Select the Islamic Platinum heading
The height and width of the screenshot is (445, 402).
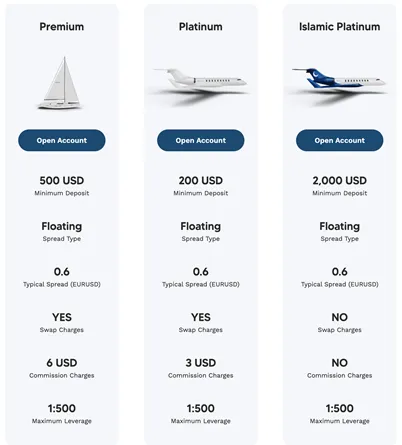coord(340,27)
